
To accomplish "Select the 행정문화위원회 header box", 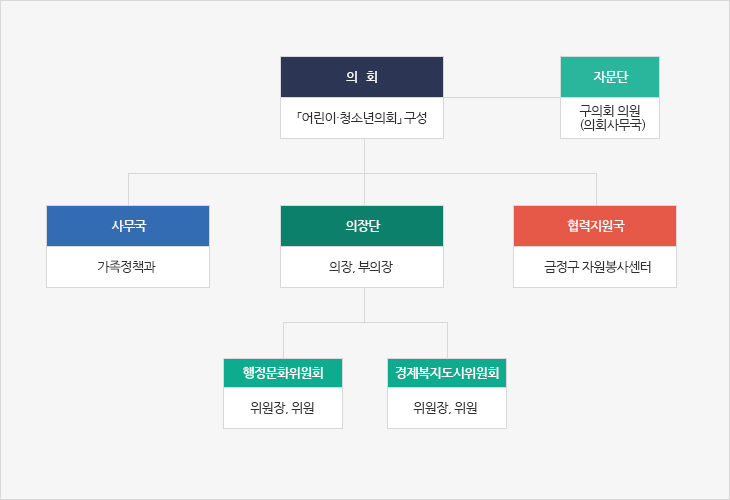I will [283, 372].
